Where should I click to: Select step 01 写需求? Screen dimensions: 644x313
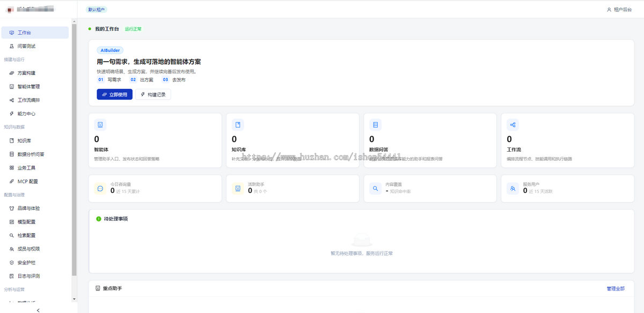pyautogui.click(x=108, y=79)
